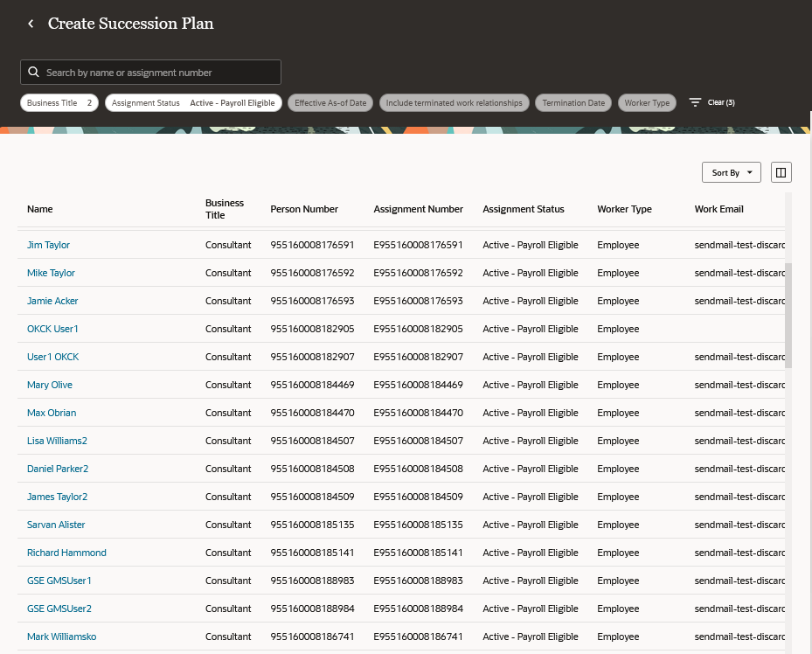
Task: Select the Assignment Number column header
Action: 419,209
